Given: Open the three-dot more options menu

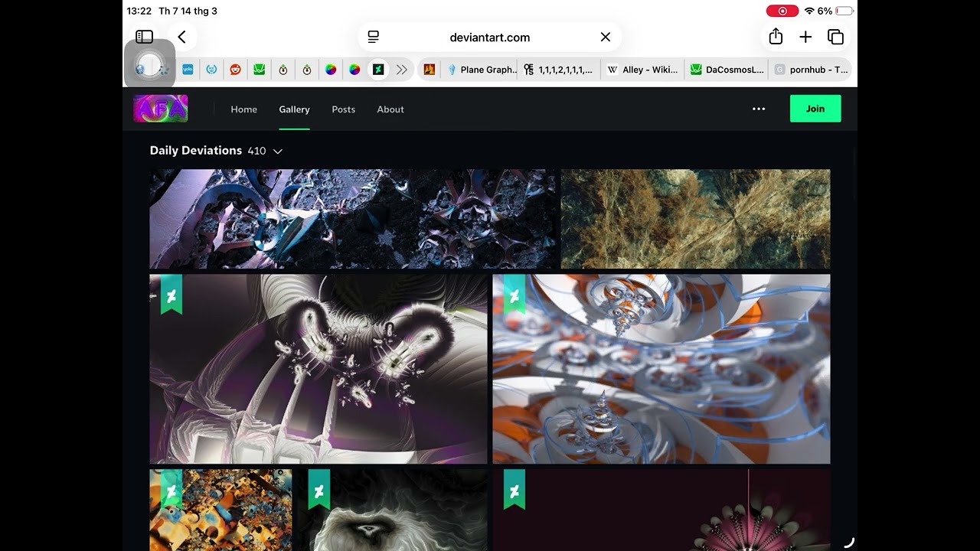Looking at the screenshot, I should [759, 109].
